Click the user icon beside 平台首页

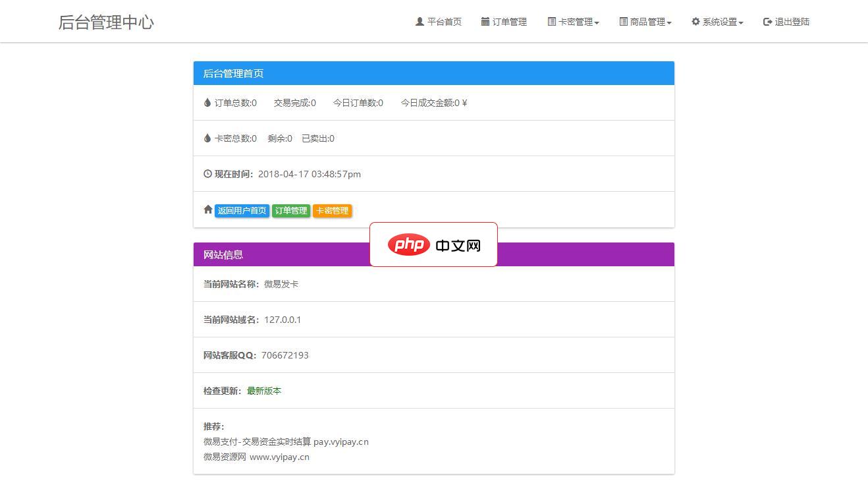point(420,22)
